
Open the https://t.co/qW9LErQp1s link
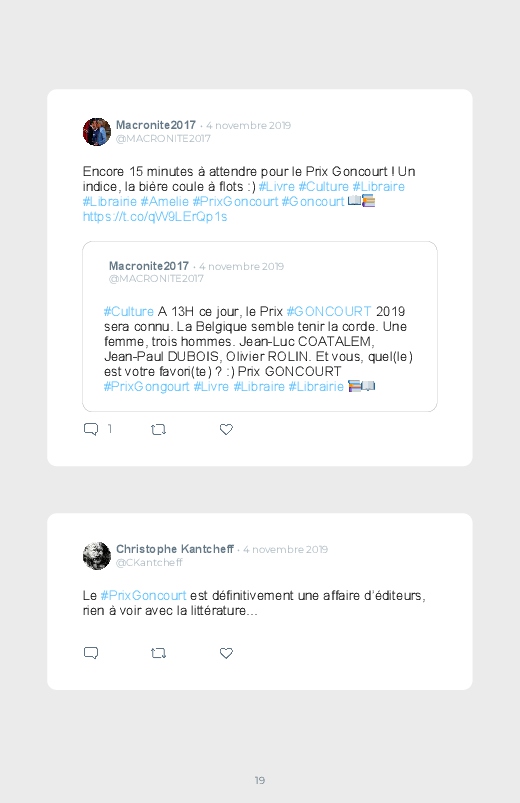click(155, 217)
